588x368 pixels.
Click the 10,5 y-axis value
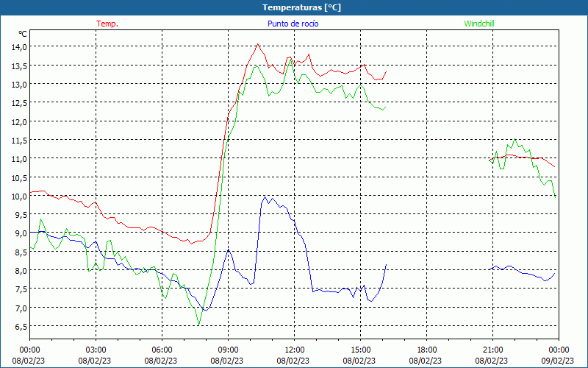click(19, 177)
